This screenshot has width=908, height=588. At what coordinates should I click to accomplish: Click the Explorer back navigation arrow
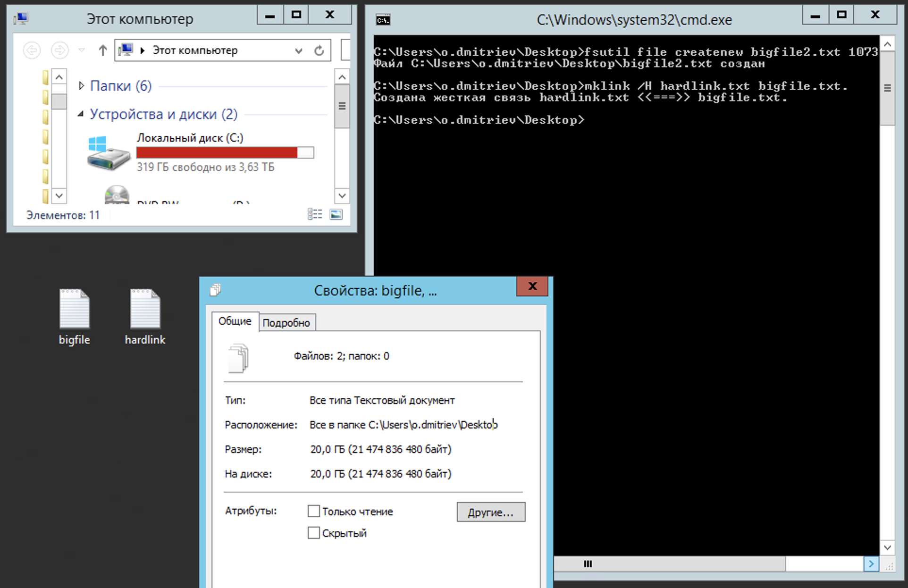32,50
